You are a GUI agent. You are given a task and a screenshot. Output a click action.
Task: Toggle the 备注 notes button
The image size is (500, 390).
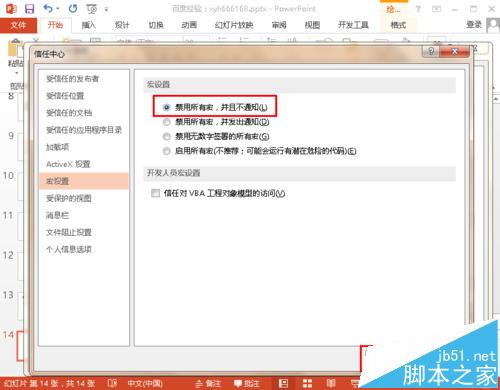click(208, 384)
